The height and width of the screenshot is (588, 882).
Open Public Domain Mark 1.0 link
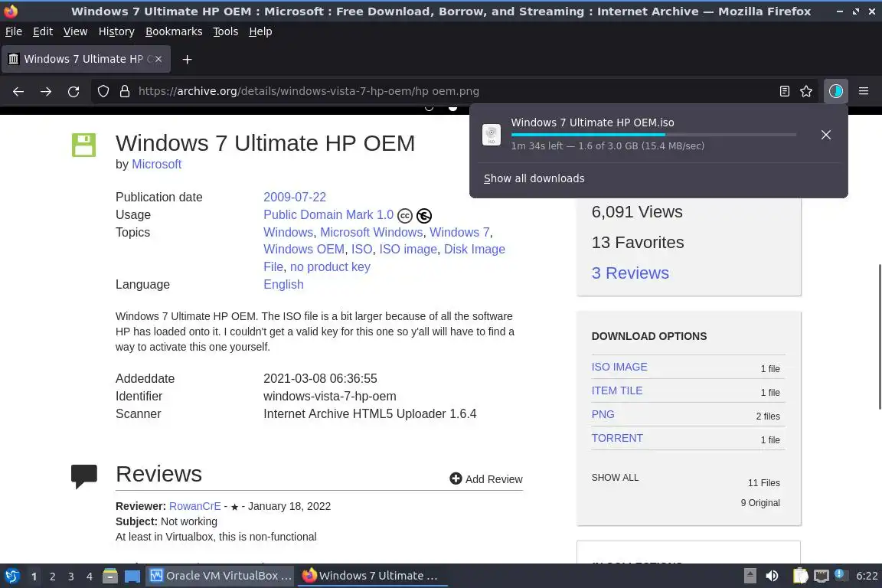click(x=328, y=214)
